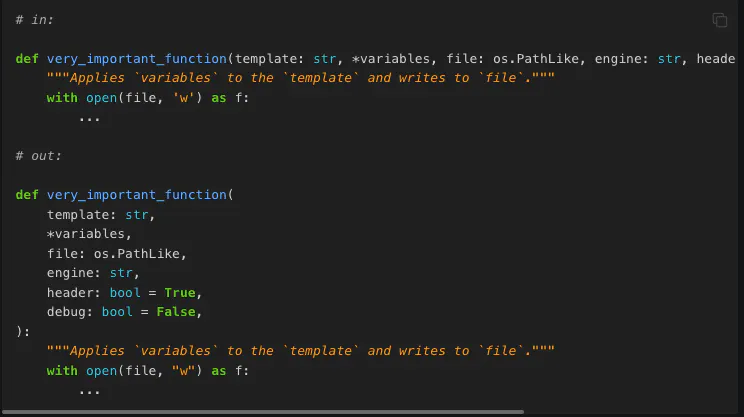Screen dimensions: 744x417
Task: Click 'False' in the debug parameter
Action: [x=176, y=312]
